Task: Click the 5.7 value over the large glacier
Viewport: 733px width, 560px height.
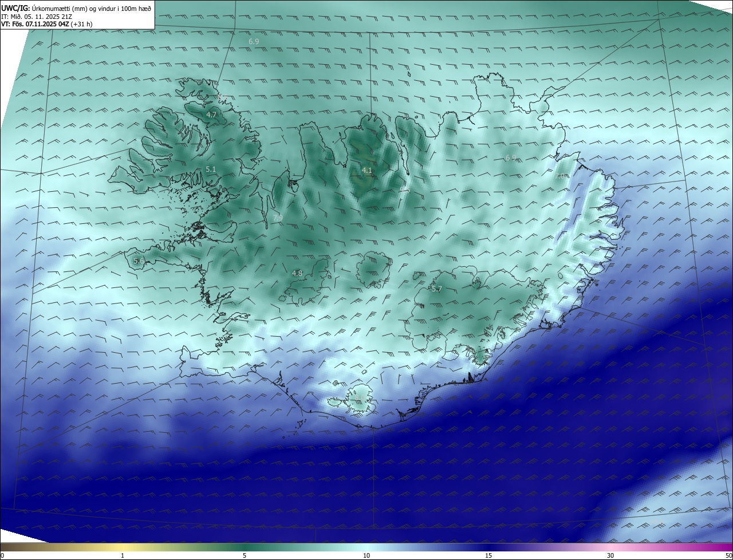Action: point(437,289)
